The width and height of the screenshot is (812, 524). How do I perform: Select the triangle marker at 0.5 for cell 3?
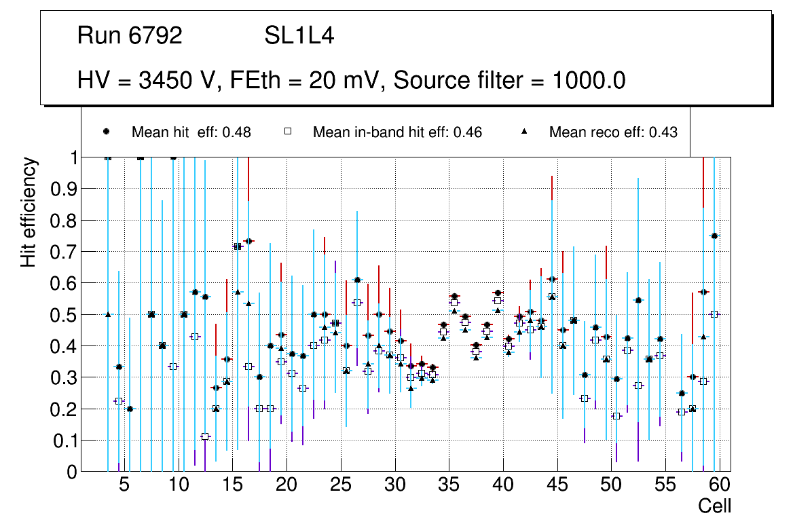[x=108, y=314]
